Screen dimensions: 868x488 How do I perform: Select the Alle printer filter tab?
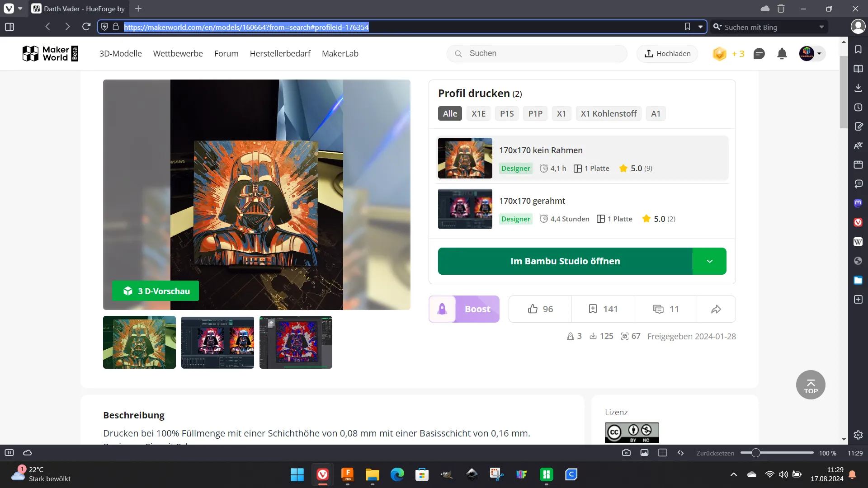pos(450,113)
